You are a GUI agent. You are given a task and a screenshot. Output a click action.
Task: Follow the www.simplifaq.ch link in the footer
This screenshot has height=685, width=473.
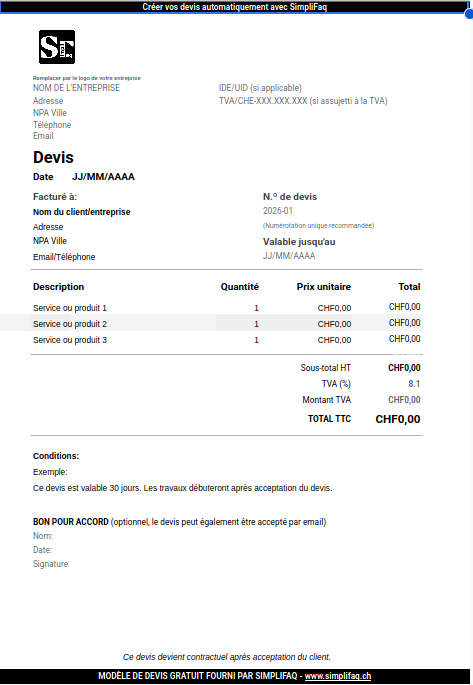pyautogui.click(x=338, y=676)
